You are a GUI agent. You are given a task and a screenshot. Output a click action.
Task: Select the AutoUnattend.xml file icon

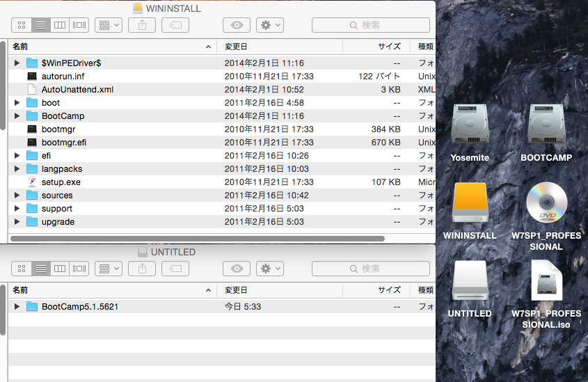pos(32,89)
